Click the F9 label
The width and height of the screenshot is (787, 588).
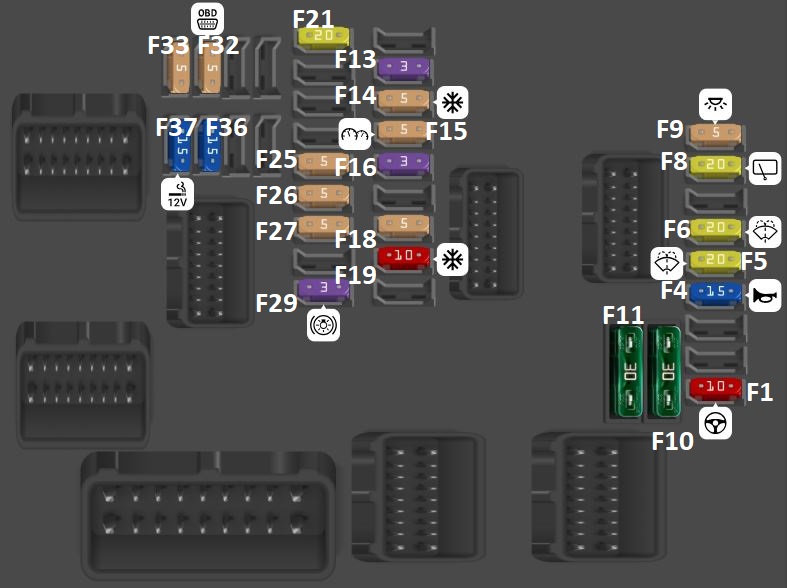click(x=670, y=129)
